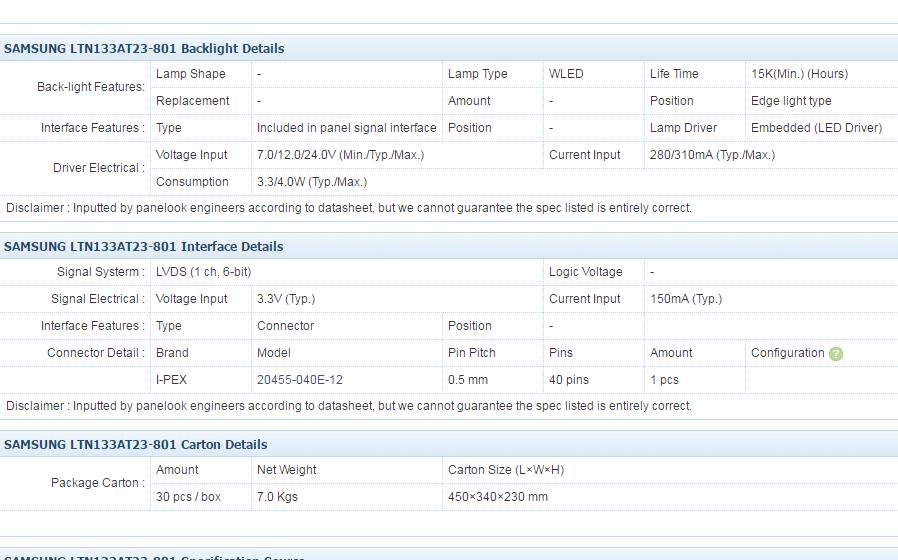Click the 'Net Weight' column header
This screenshot has height=560, width=898.
[286, 470]
